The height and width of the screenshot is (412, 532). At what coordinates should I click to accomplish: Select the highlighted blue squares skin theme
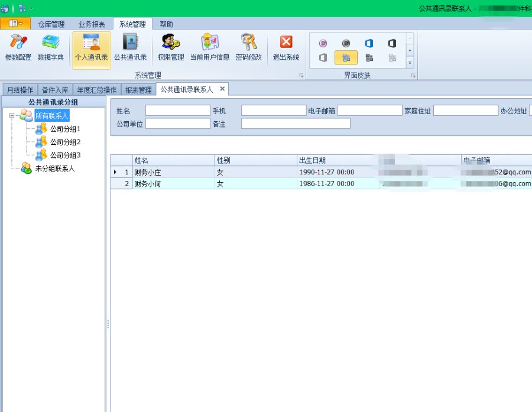click(346, 57)
